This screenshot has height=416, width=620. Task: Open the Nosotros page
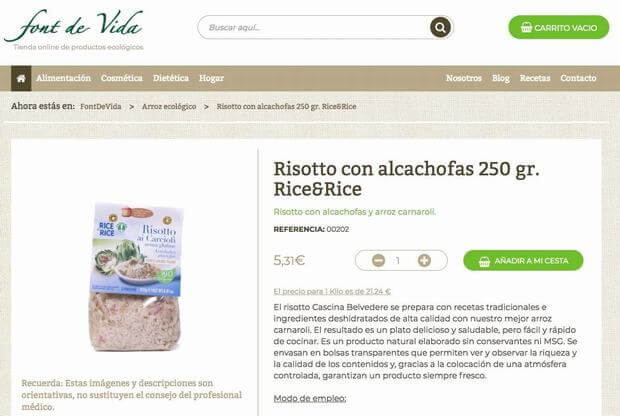click(464, 78)
